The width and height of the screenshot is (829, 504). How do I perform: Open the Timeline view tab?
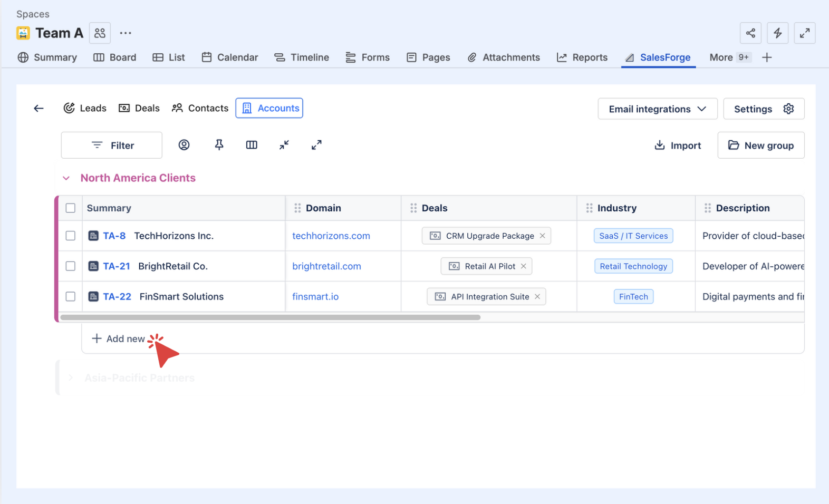302,57
